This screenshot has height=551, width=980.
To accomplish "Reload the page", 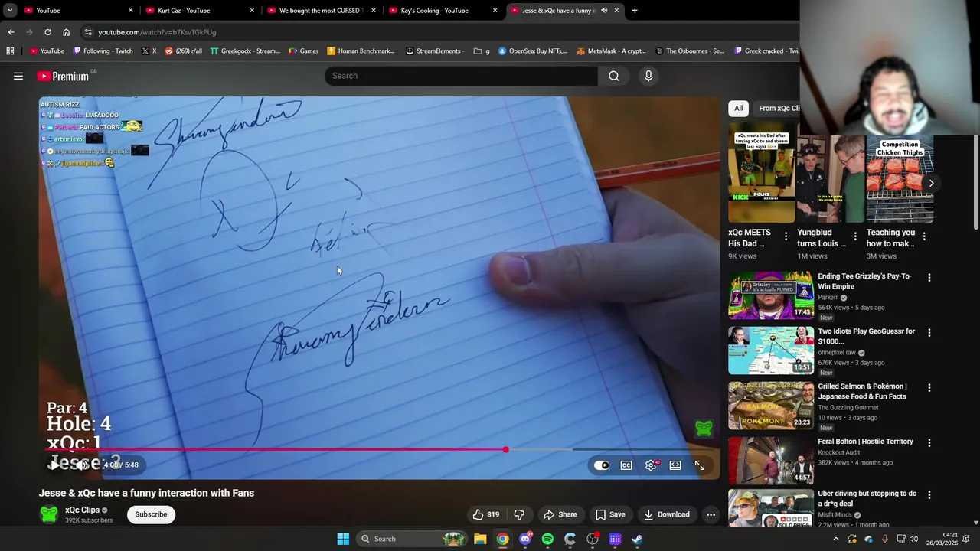I will click(x=47, y=32).
